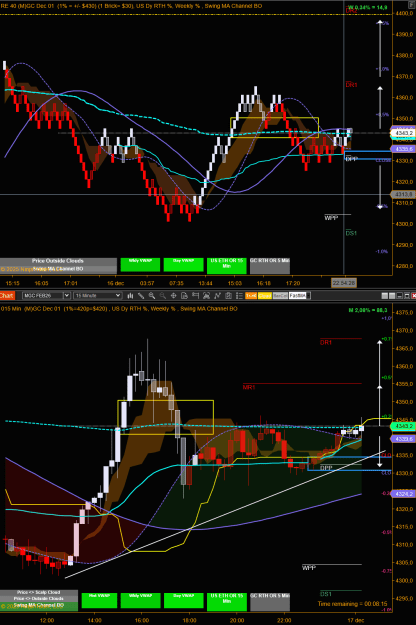Click the DR1 level label in lower chart
The image size is (416, 625).
pyautogui.click(x=326, y=342)
